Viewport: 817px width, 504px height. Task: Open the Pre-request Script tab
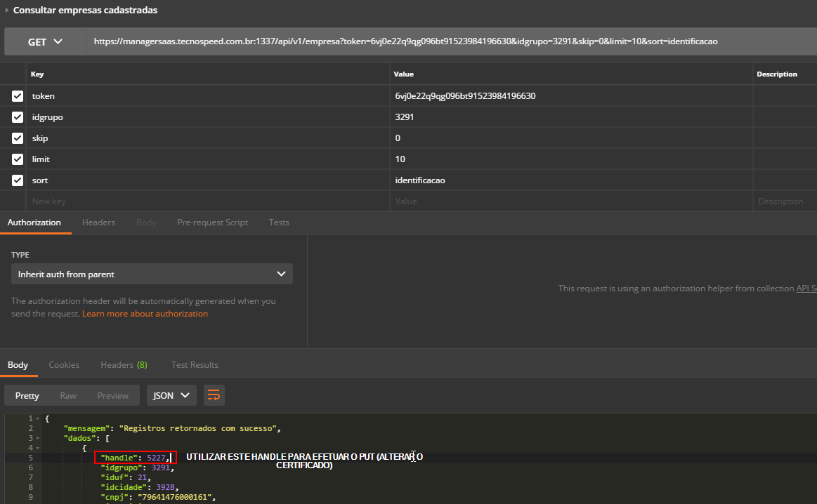pos(212,223)
